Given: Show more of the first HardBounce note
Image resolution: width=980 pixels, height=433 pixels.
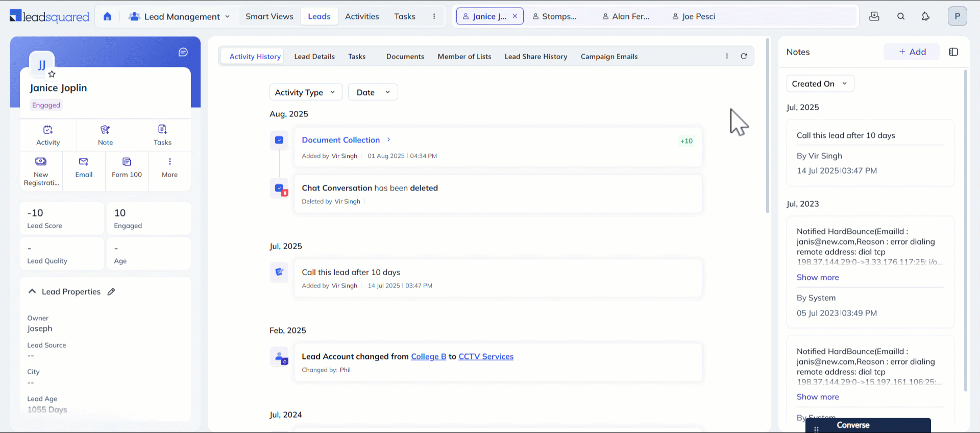Looking at the screenshot, I should [818, 277].
